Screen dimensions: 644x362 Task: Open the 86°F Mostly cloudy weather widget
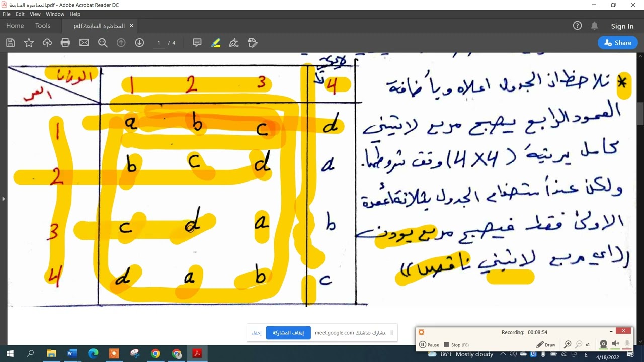460,354
